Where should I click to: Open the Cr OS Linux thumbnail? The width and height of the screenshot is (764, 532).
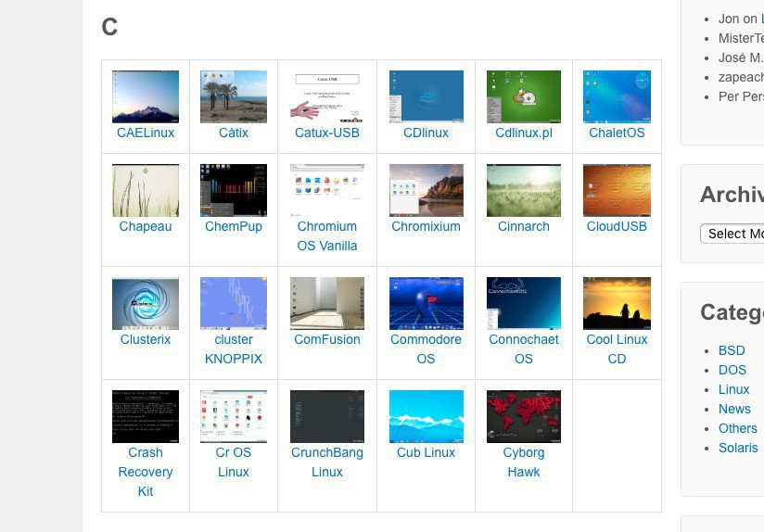tap(234, 416)
